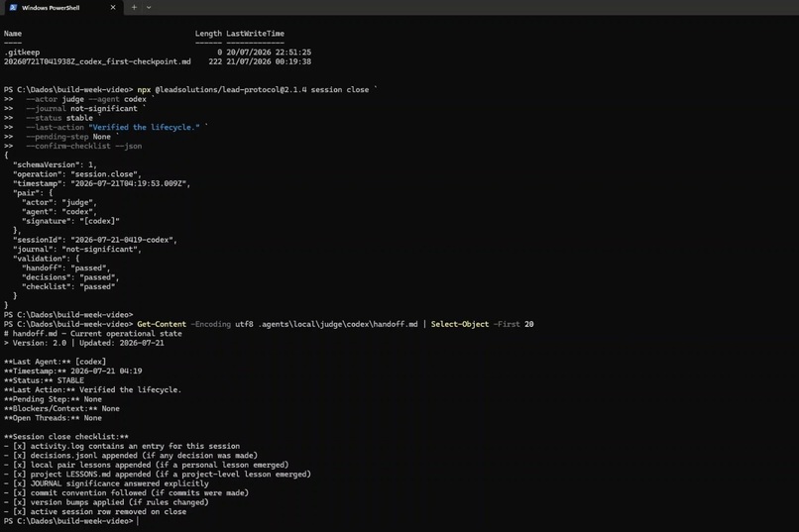Click the "**Last Action:**" line

[93, 390]
